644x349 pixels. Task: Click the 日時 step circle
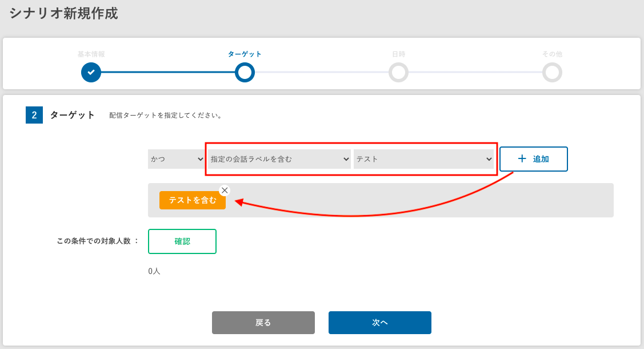[398, 73]
